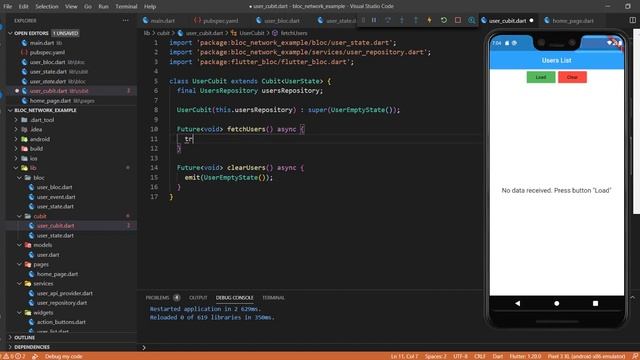The height and width of the screenshot is (360, 640).
Task: Collapse the BLOC_NETWORK_EXAMPLE project root
Action: (x=10, y=110)
